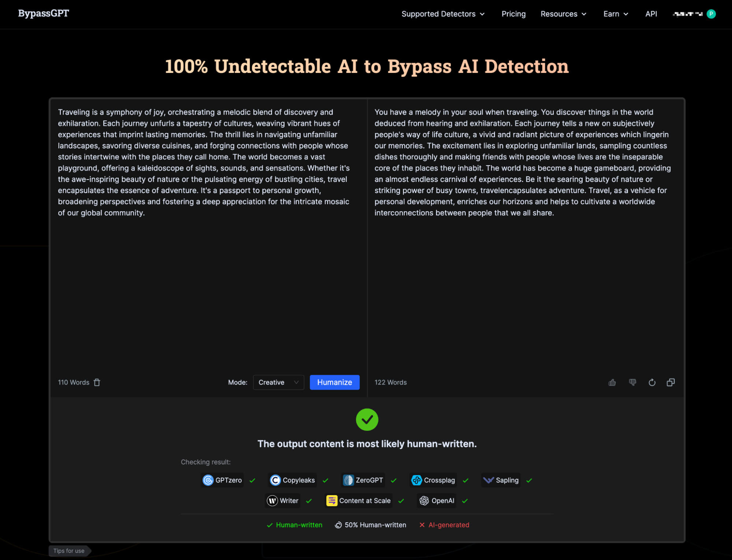Screen dimensions: 732x560
Task: Clear input with the trash icon
Action: [x=97, y=382]
